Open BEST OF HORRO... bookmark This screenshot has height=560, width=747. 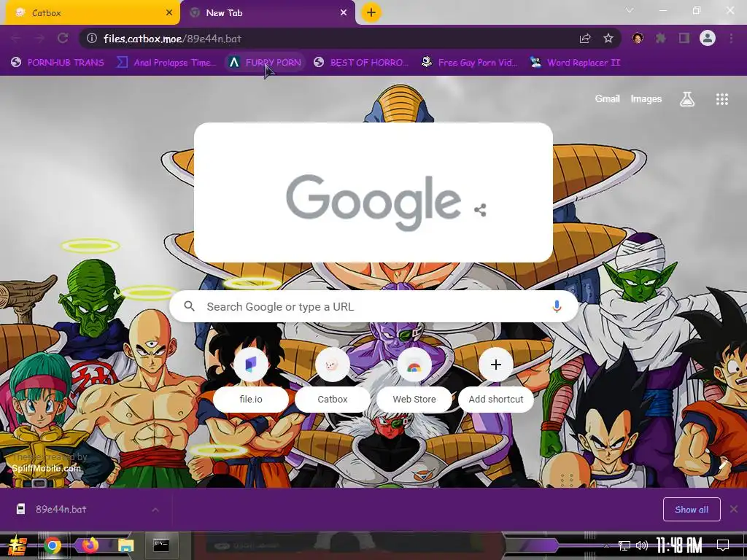pyautogui.click(x=361, y=63)
